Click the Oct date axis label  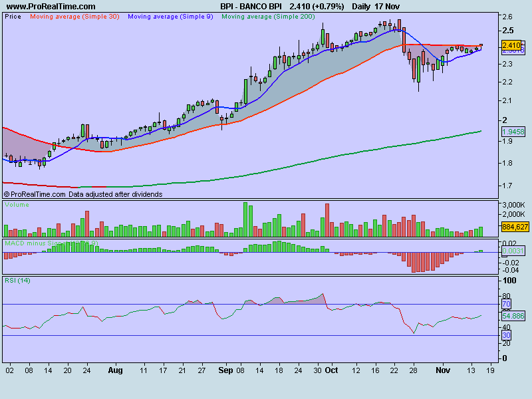click(331, 370)
